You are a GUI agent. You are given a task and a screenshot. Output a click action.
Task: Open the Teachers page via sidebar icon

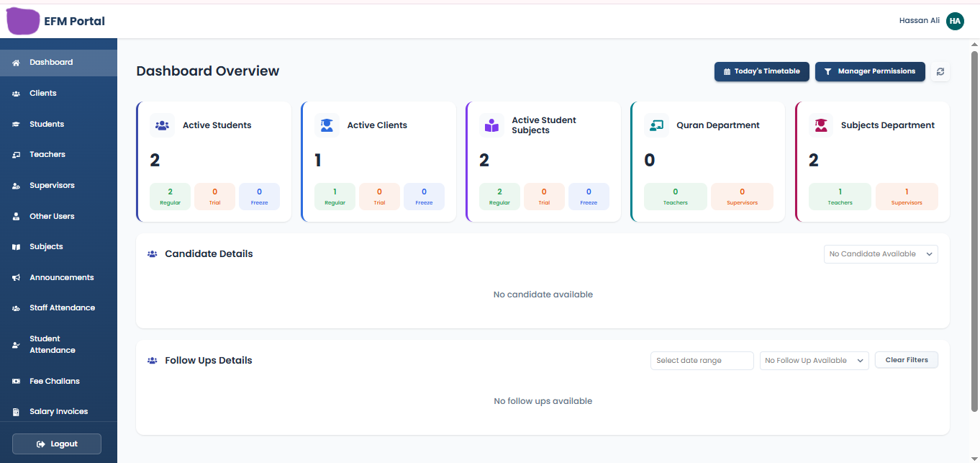click(x=16, y=154)
